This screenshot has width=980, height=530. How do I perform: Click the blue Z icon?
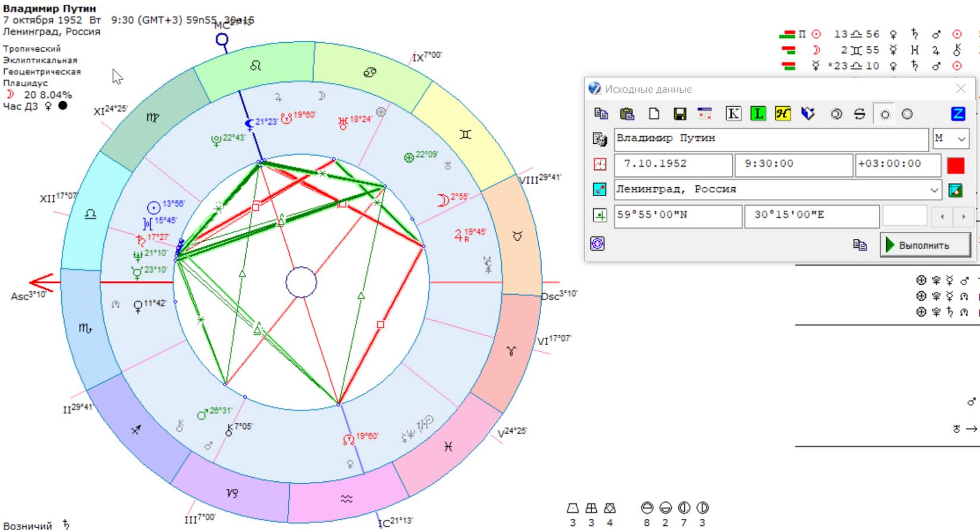[x=957, y=114]
